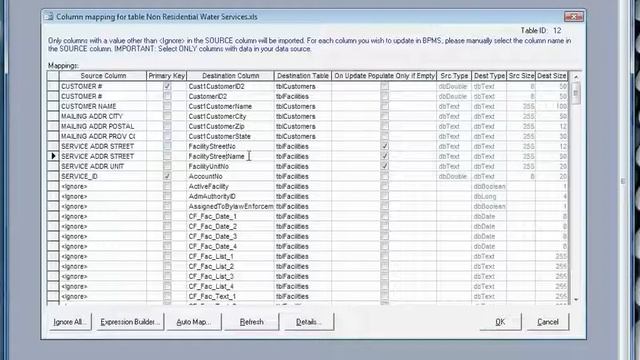Image resolution: width=640 pixels, height=360 pixels.
Task: Click the MAILING ADDR PROV source cell
Action: [103, 136]
